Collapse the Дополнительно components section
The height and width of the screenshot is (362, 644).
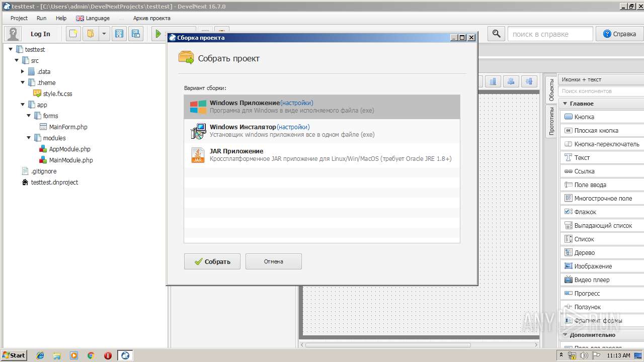tap(565, 335)
